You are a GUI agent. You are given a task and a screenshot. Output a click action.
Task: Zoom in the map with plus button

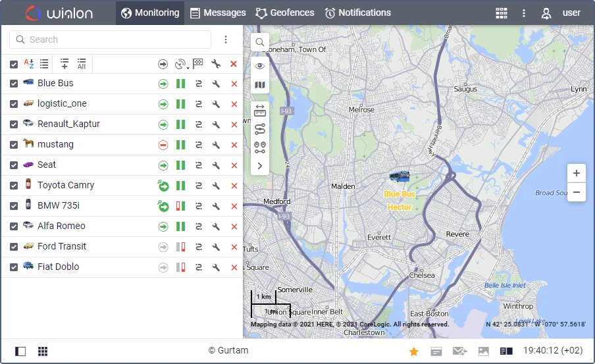tap(577, 173)
